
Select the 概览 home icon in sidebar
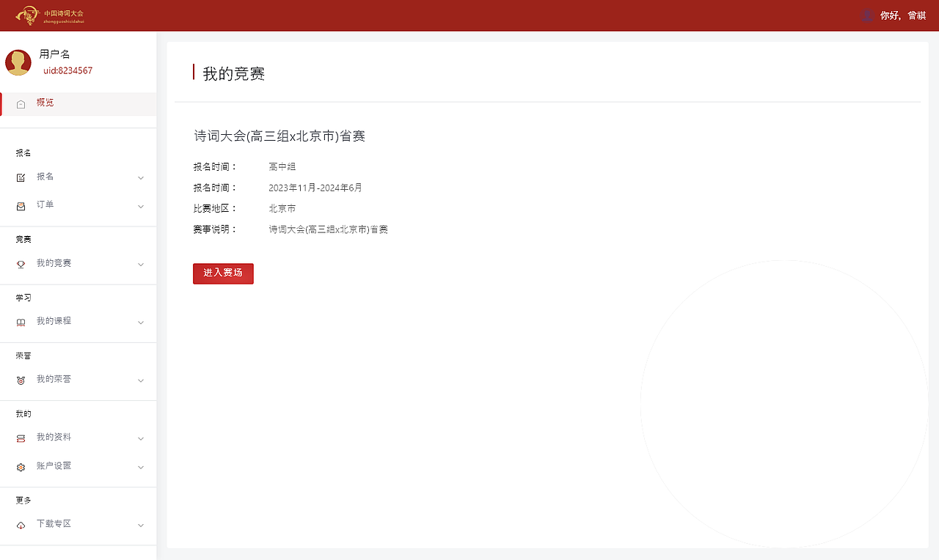click(21, 103)
